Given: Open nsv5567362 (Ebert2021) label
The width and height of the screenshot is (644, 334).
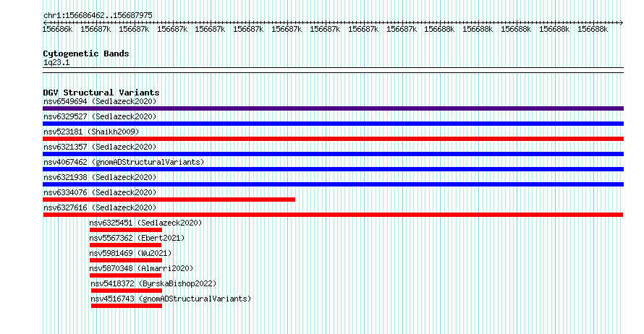Looking at the screenshot, I should (x=137, y=238).
